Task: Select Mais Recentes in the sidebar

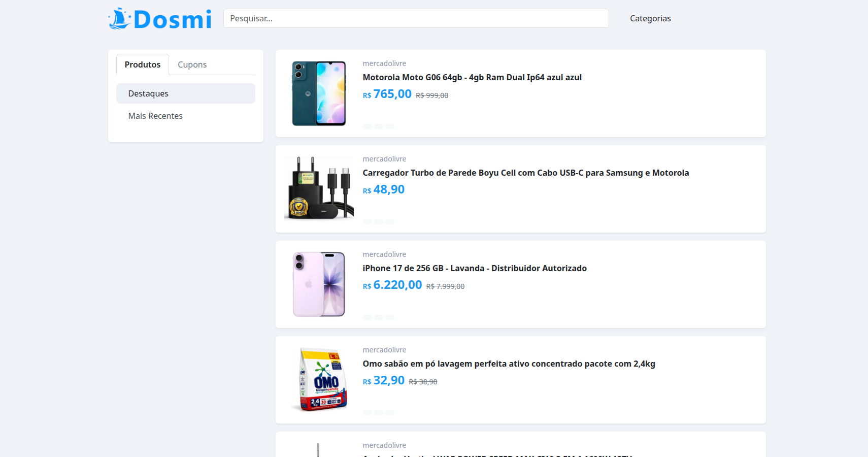Action: click(186, 116)
